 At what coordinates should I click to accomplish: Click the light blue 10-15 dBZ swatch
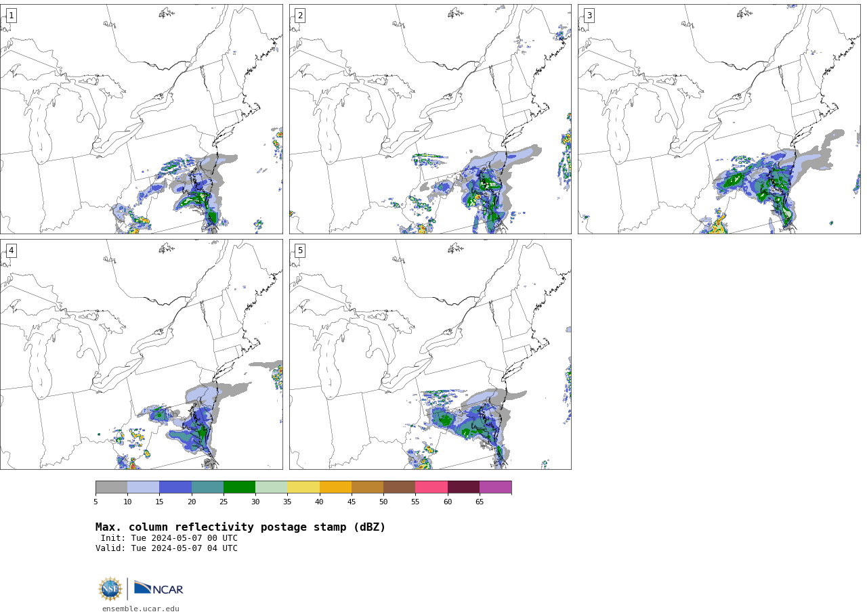tap(143, 487)
